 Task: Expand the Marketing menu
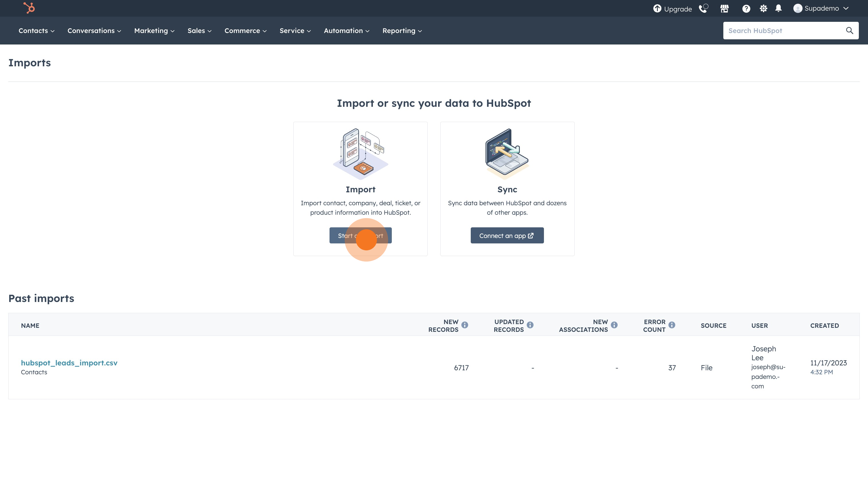pos(154,31)
